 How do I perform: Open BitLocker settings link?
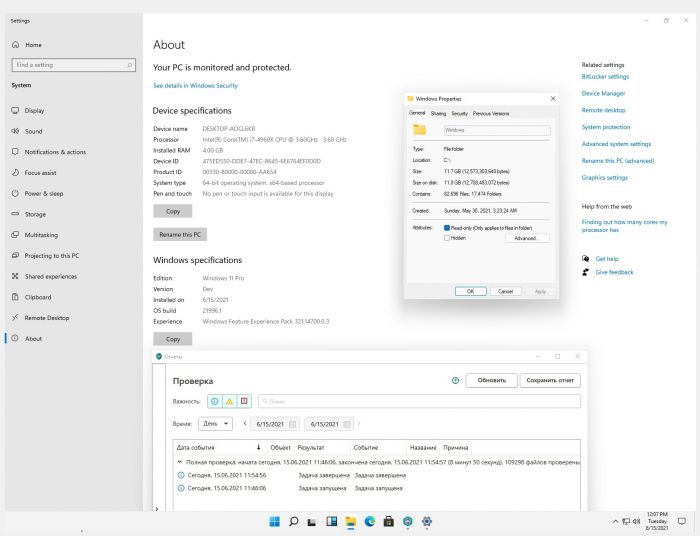tap(605, 77)
